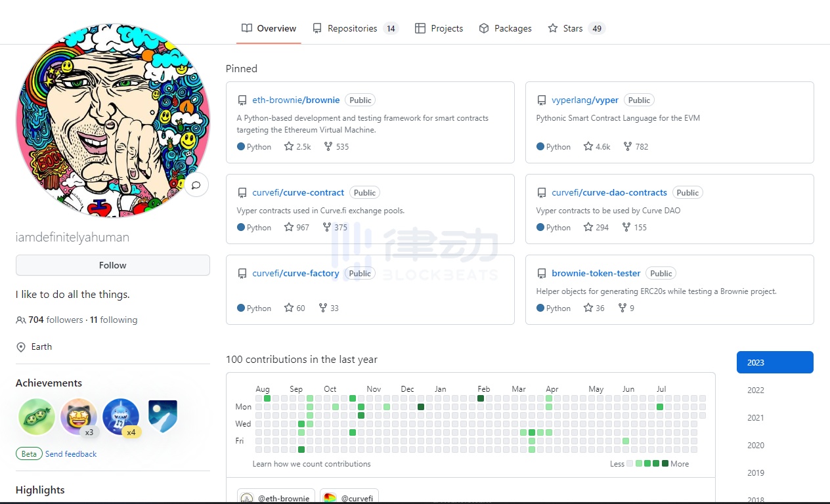Click the repo icon beside vyperlang/vyper
This screenshot has width=830, height=504.
542,100
